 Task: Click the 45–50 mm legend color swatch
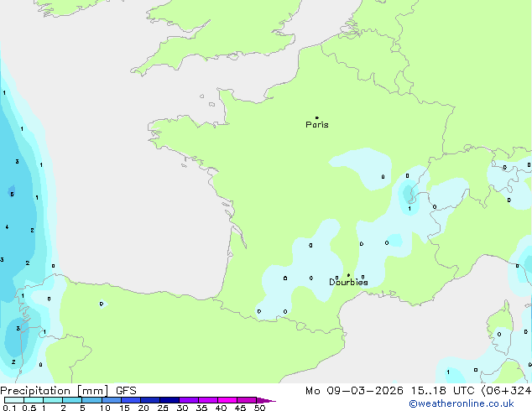pos(247,400)
